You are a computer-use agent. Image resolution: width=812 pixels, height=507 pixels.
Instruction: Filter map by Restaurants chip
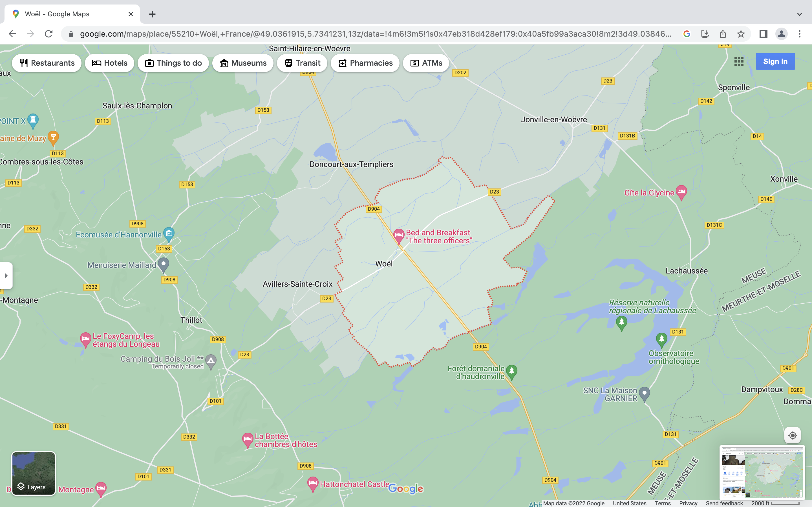click(x=47, y=63)
